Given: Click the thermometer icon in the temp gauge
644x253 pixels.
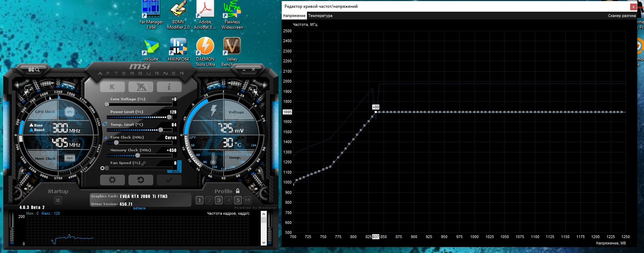Looking at the screenshot, I should (213, 159).
